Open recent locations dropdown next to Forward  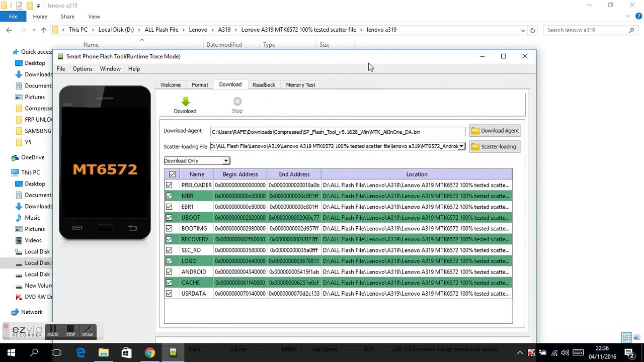click(34, 30)
